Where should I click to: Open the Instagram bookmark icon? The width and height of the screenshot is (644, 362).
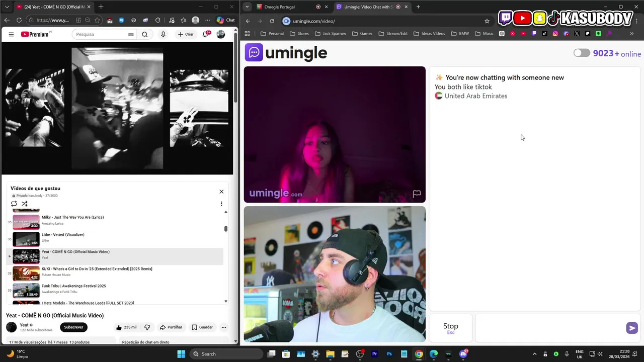pyautogui.click(x=555, y=34)
